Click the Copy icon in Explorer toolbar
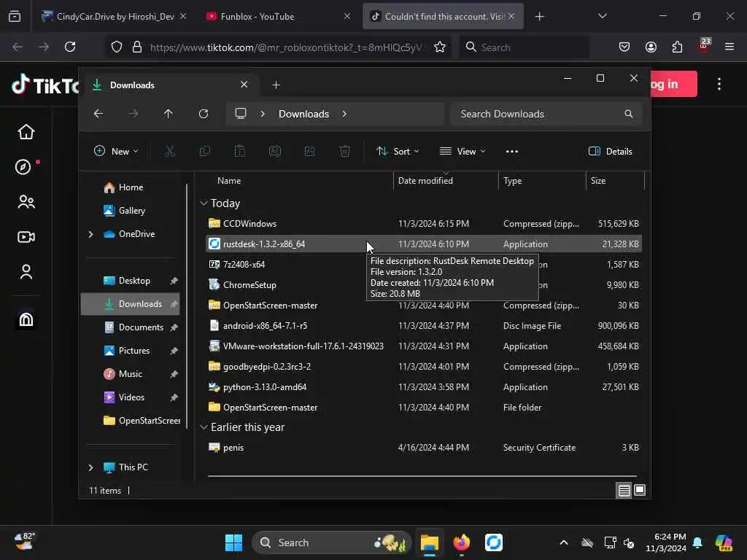The width and height of the screenshot is (747, 560). tap(205, 152)
